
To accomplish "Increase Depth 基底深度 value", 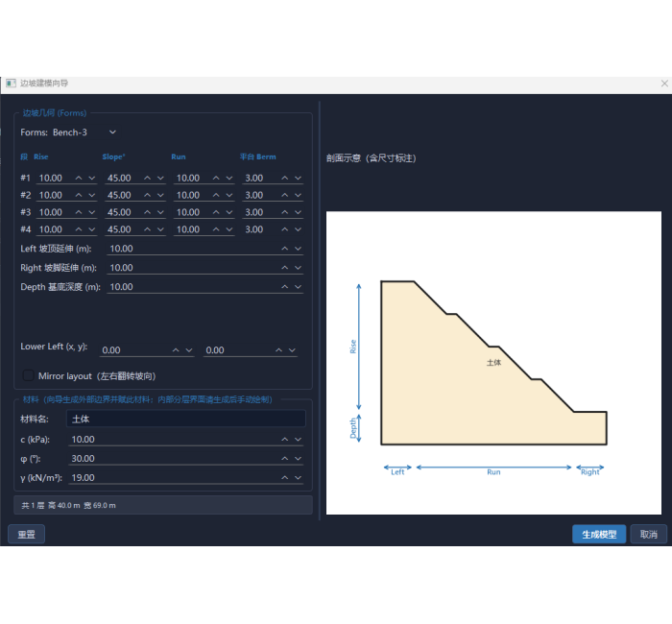I will pyautogui.click(x=285, y=287).
